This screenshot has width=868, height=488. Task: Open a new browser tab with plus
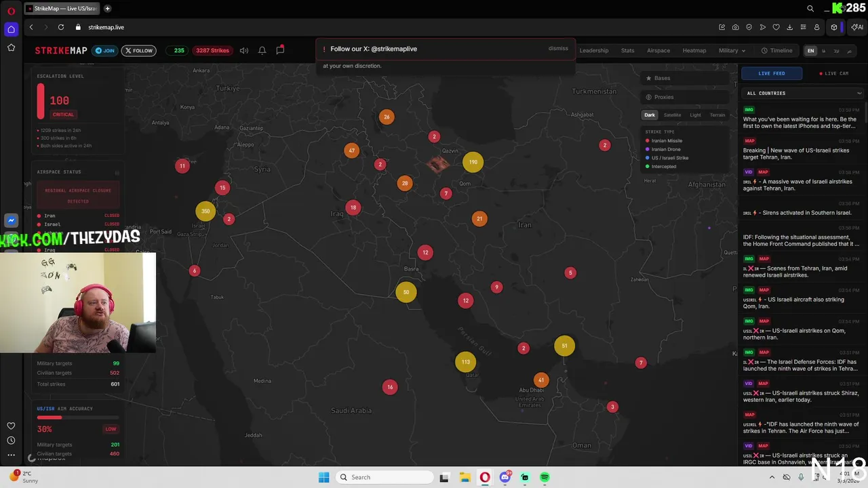click(x=107, y=9)
